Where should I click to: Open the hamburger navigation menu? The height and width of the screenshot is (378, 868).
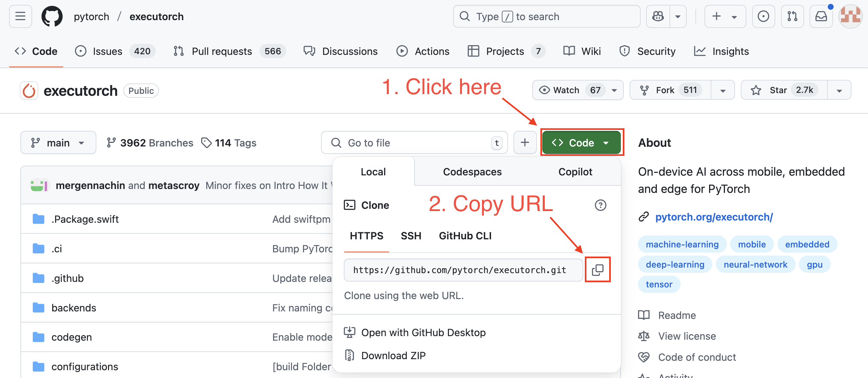click(x=20, y=16)
